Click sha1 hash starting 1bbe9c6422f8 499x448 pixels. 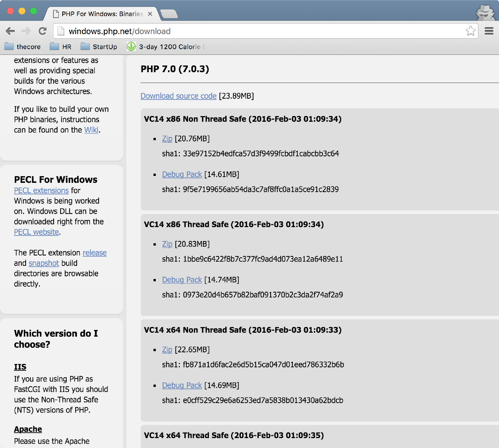tap(263, 259)
